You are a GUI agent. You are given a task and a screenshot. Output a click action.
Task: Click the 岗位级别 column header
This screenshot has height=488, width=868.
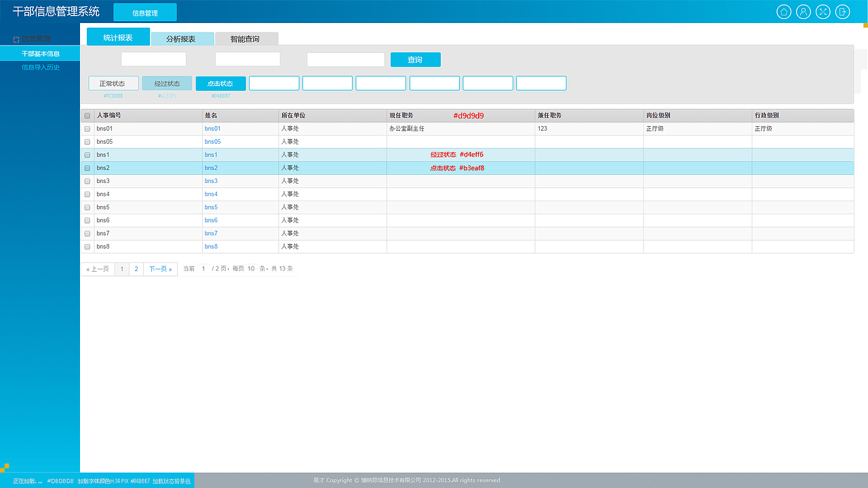click(x=698, y=116)
